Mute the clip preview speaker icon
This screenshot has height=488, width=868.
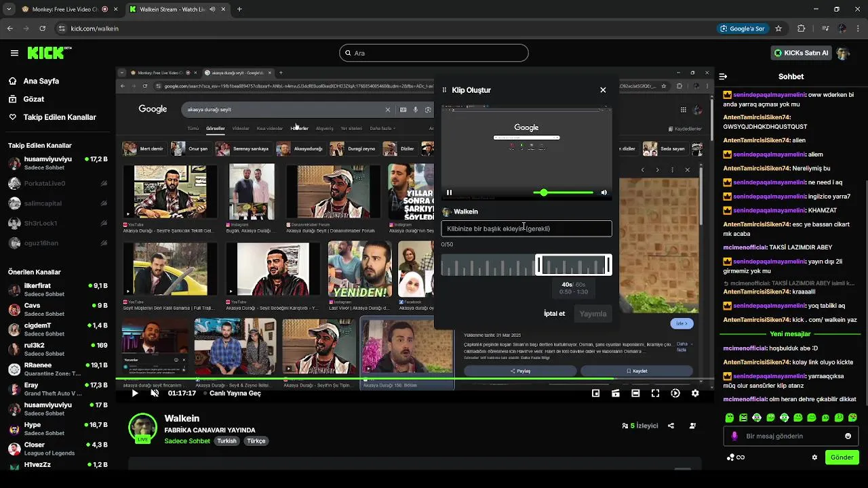[604, 192]
